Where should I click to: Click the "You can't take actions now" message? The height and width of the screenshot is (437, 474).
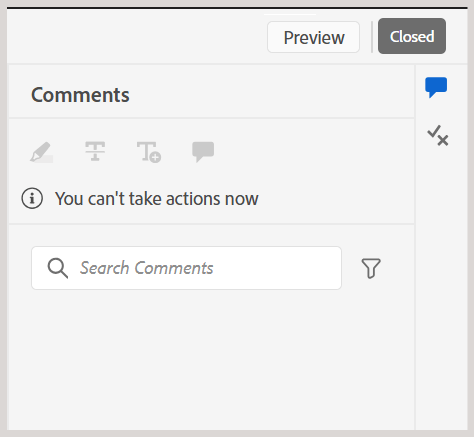pos(157,199)
